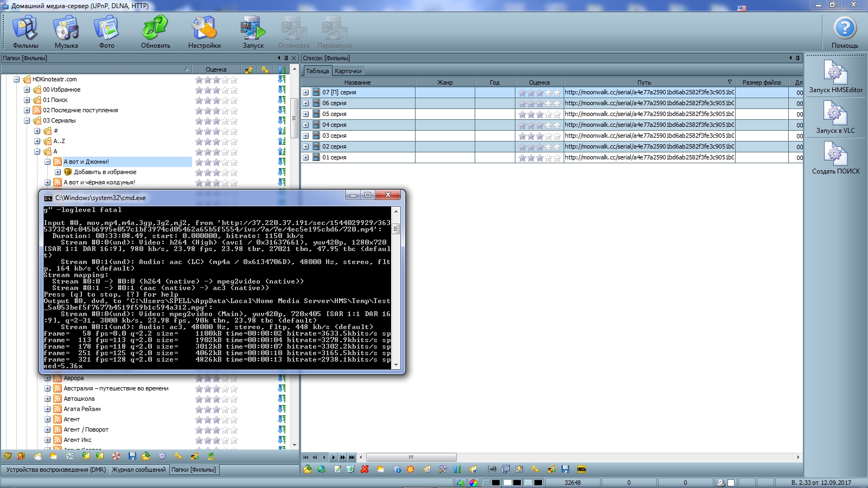Toggle the pin on the Папки [Фильмы] panel
Viewport: 868px width, 488px height.
click(286, 58)
